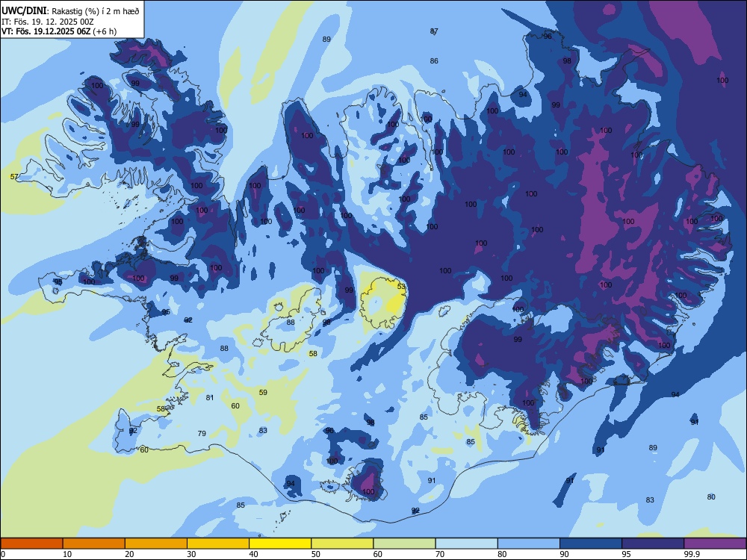Click the orange 10–20 legend swatch
747x560 pixels.
tap(94, 544)
